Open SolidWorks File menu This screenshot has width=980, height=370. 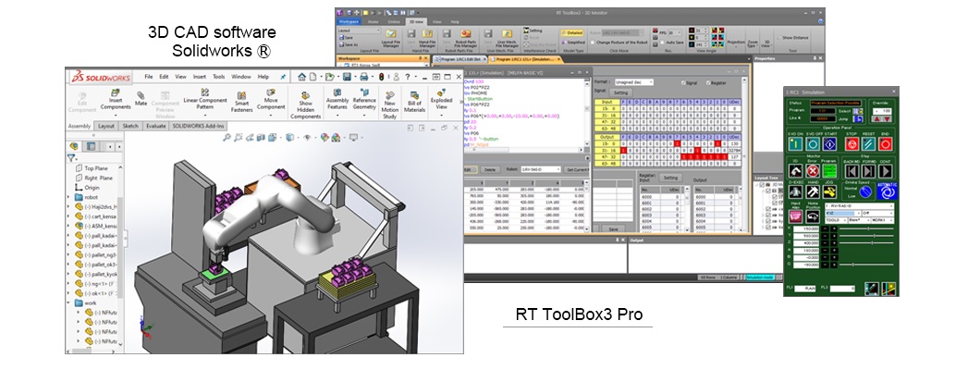pyautogui.click(x=149, y=76)
